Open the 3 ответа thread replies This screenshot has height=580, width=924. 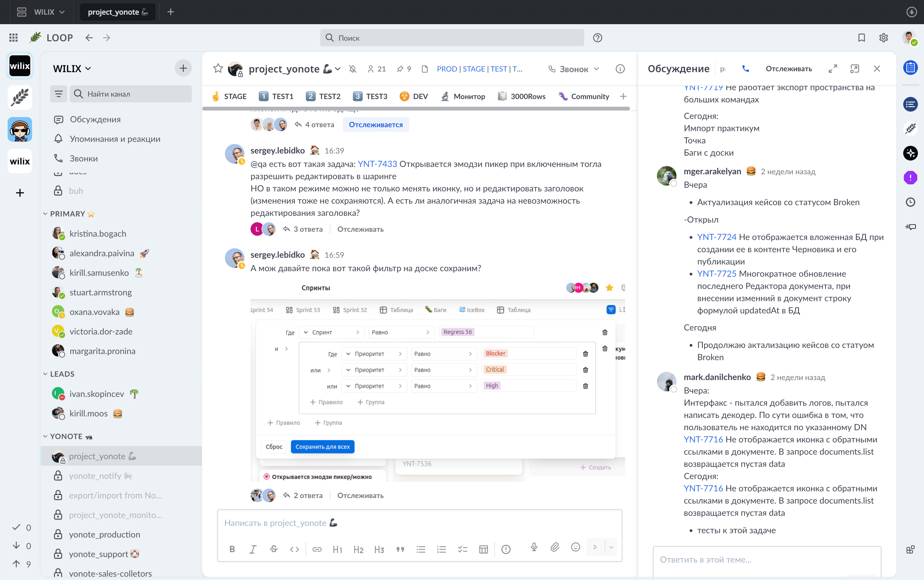tap(303, 229)
